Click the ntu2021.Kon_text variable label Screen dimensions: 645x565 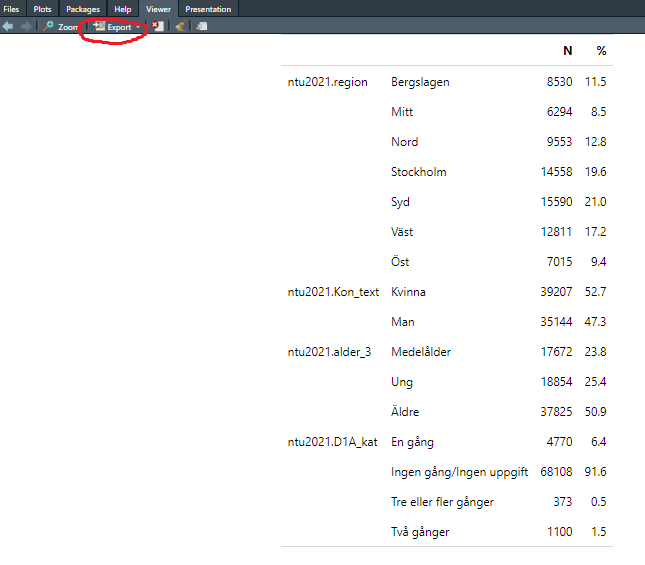pyautogui.click(x=333, y=292)
